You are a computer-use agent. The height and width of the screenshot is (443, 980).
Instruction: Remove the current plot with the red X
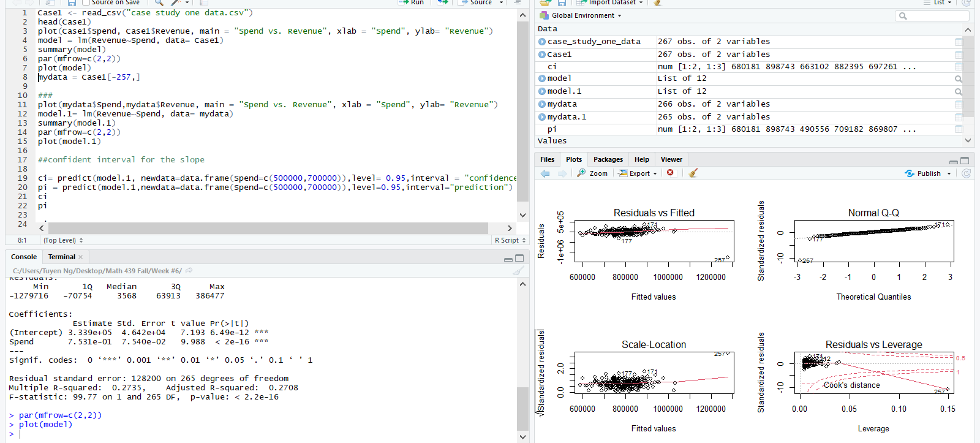click(670, 173)
